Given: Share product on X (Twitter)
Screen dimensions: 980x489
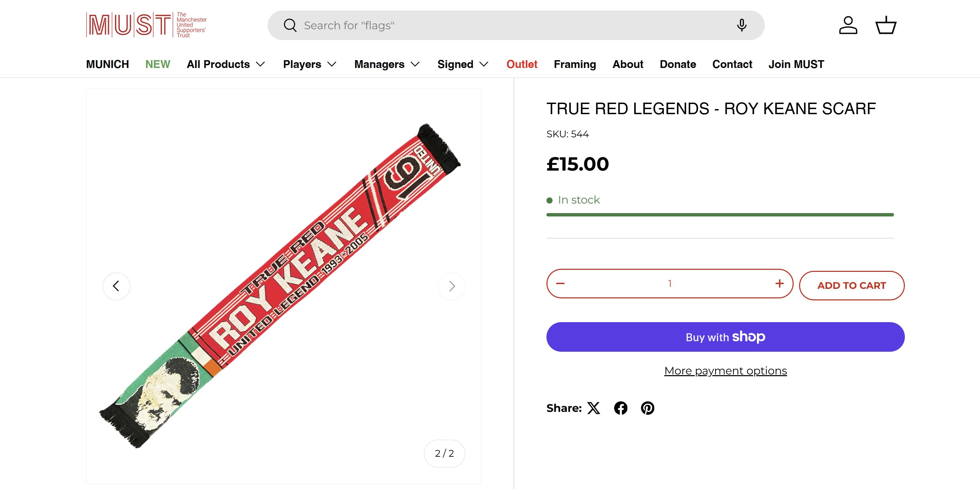Looking at the screenshot, I should pos(593,408).
